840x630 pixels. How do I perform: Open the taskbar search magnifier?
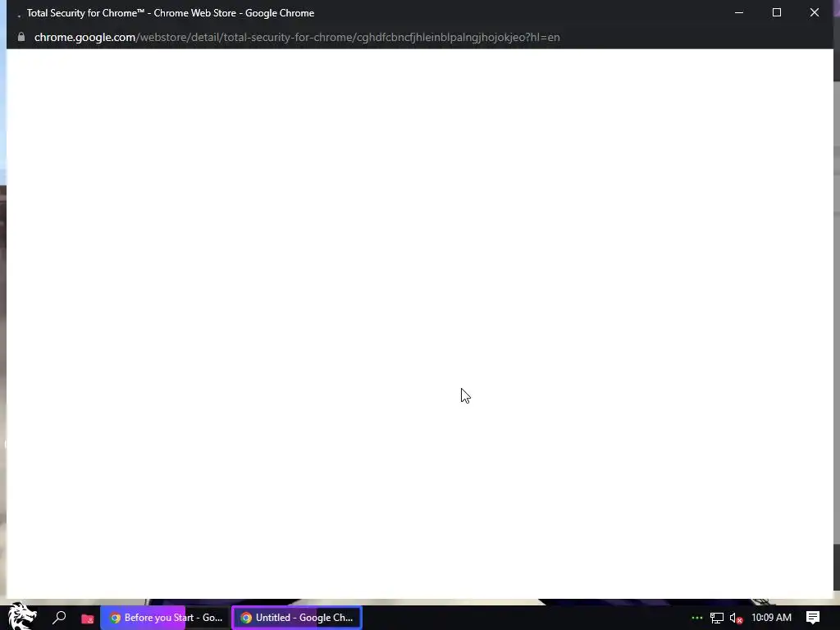59,618
